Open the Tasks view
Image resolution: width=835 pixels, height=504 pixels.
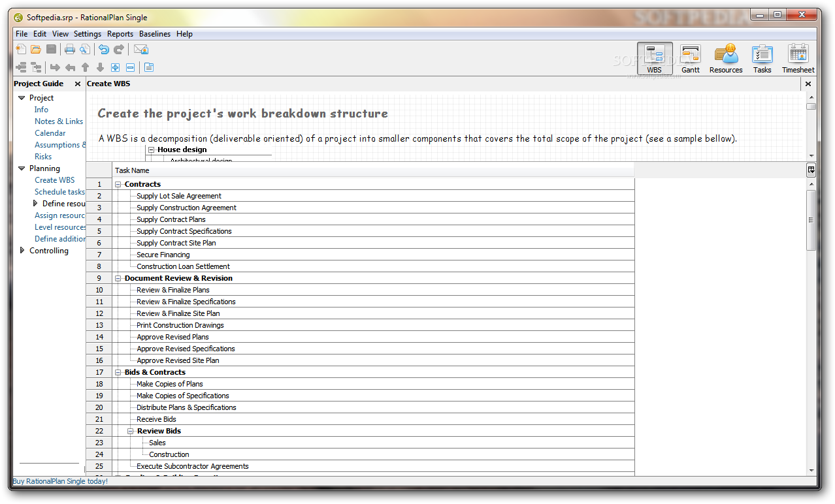coord(762,59)
